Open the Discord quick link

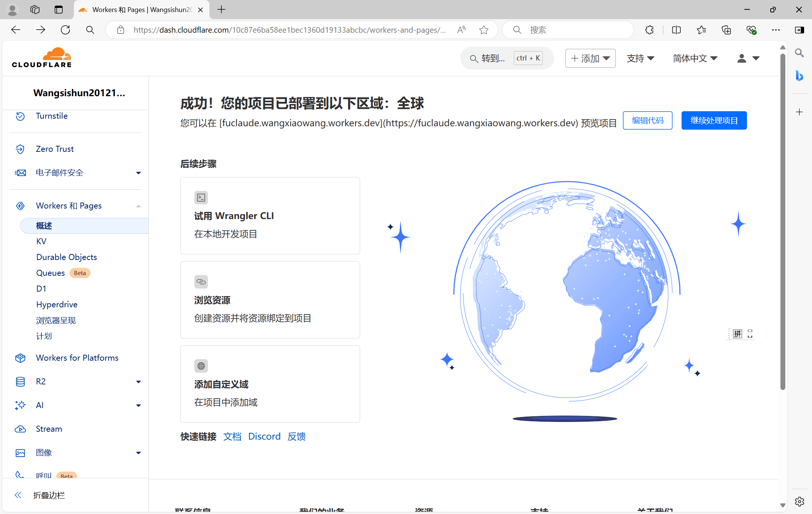click(x=264, y=437)
